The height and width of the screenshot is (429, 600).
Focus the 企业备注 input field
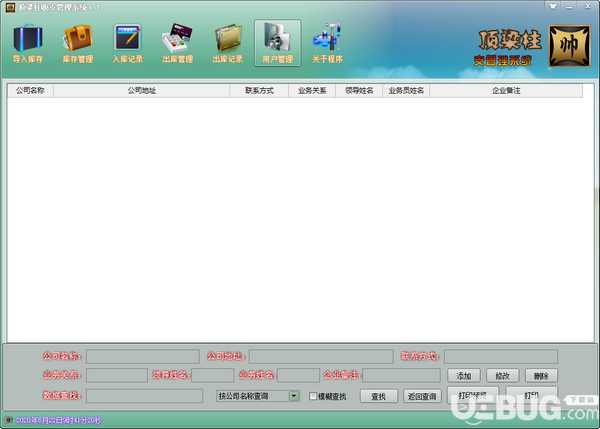[x=401, y=375]
